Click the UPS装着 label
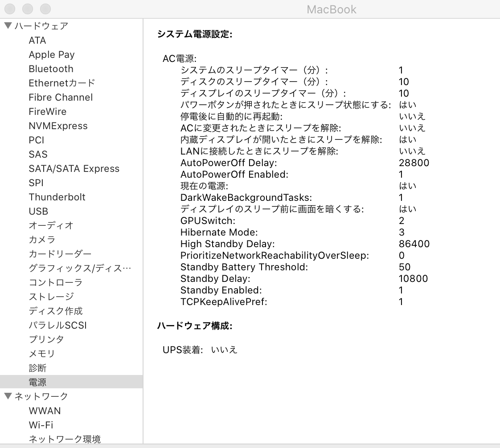500x448 pixels. click(183, 350)
